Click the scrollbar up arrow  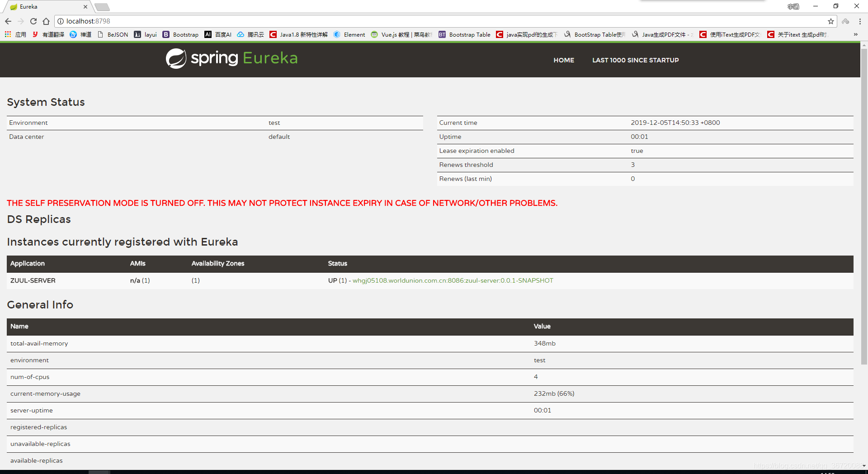pyautogui.click(x=864, y=45)
